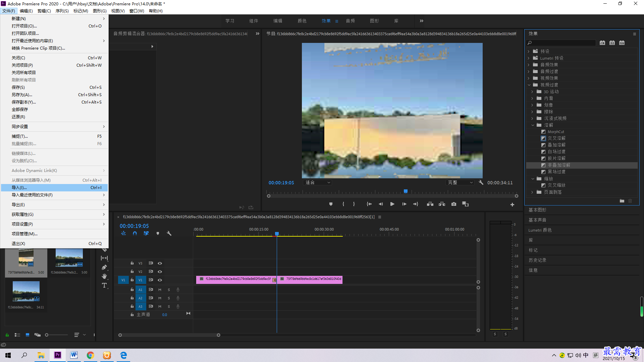Image resolution: width=644 pixels, height=362 pixels.
Task: Toggle track lock for V3
Action: [x=132, y=263]
